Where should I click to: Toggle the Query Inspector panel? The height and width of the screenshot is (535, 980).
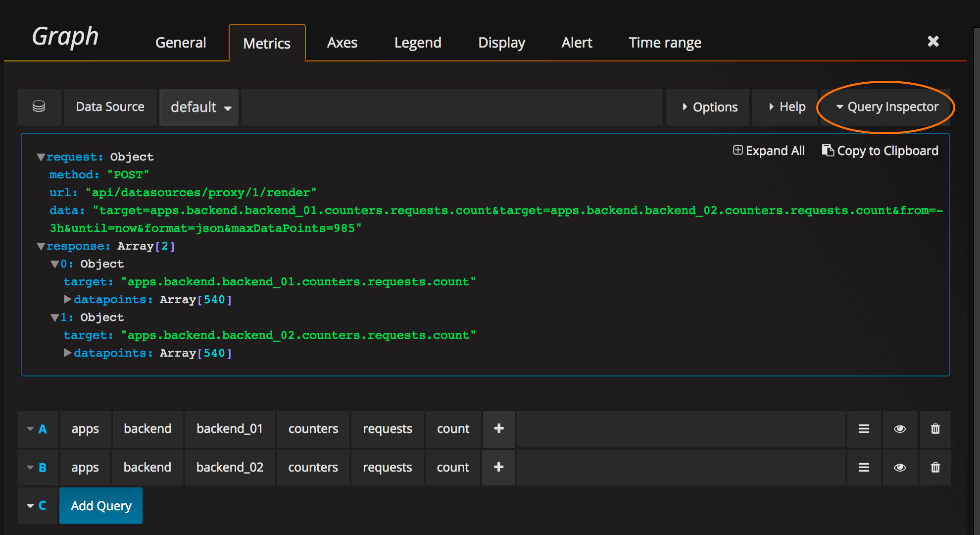(x=886, y=107)
